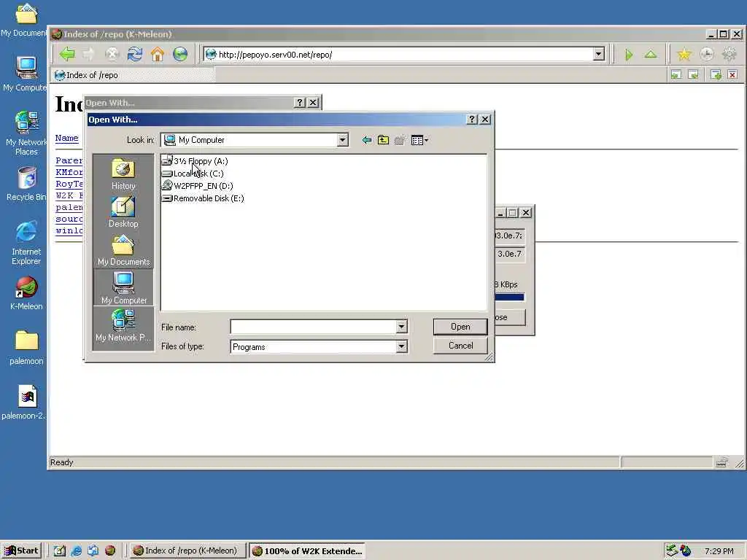This screenshot has width=747, height=560.
Task: Click the Cancel button in dialog
Action: pyautogui.click(x=460, y=346)
